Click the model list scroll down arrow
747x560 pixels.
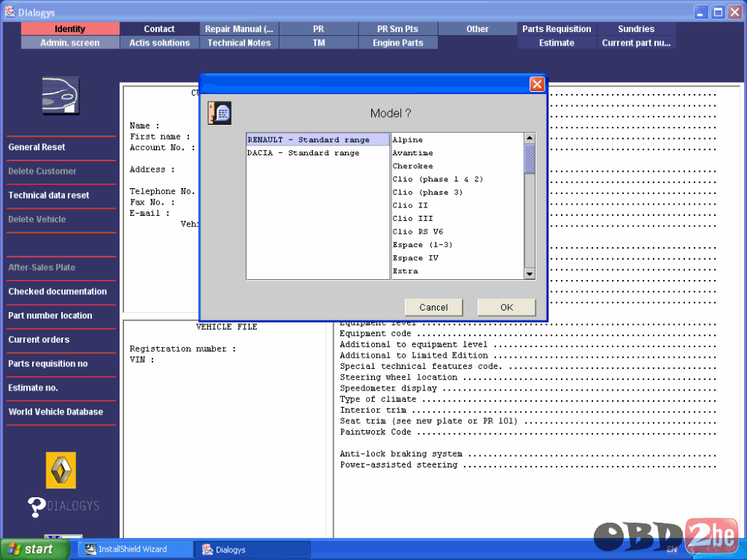tap(530, 274)
